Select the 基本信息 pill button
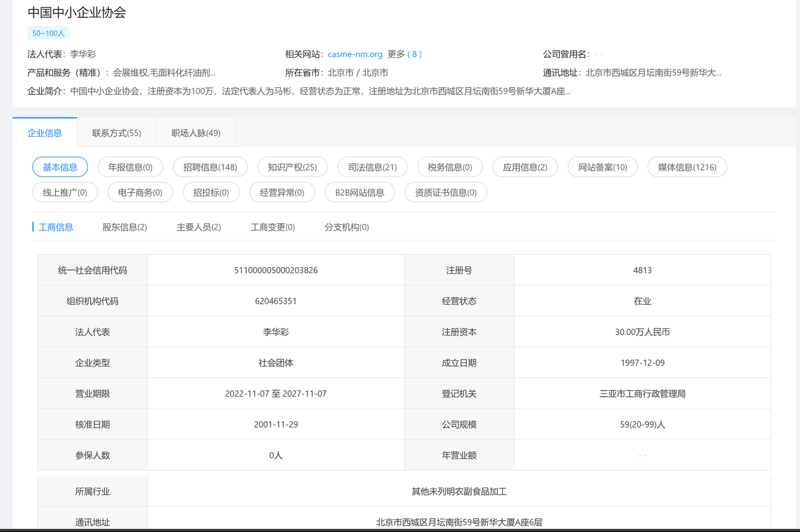Image resolution: width=800 pixels, height=532 pixels. pyautogui.click(x=60, y=167)
